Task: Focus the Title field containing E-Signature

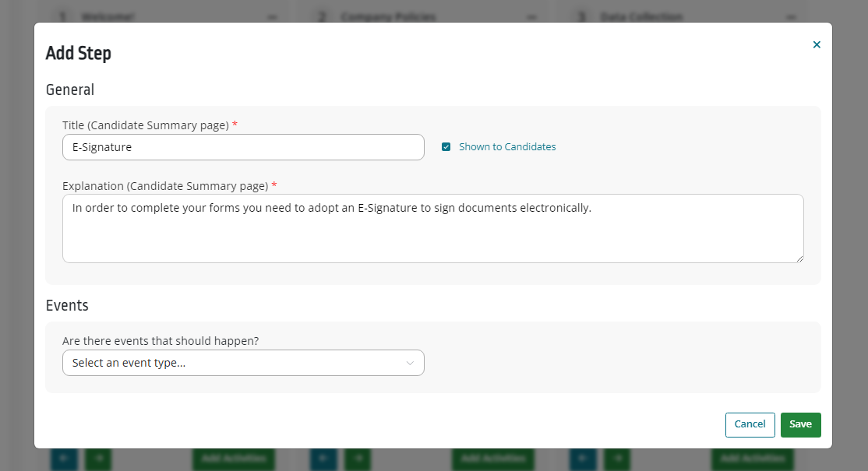Action: (x=244, y=147)
